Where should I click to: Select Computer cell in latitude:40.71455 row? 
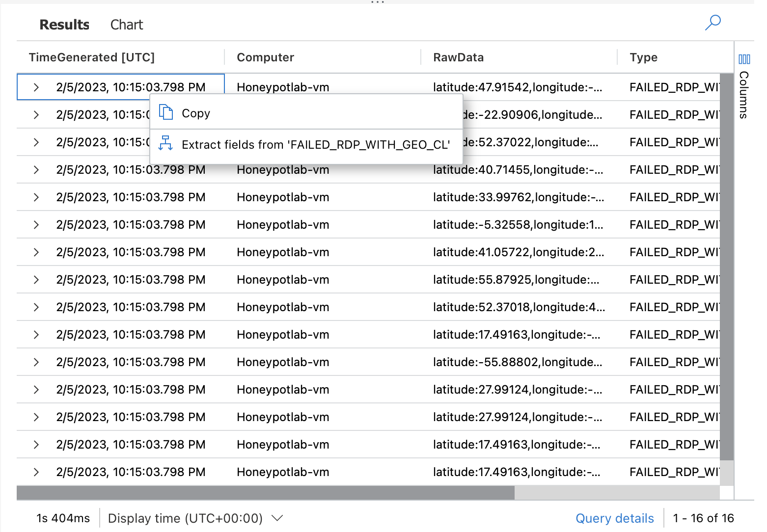[x=322, y=170]
